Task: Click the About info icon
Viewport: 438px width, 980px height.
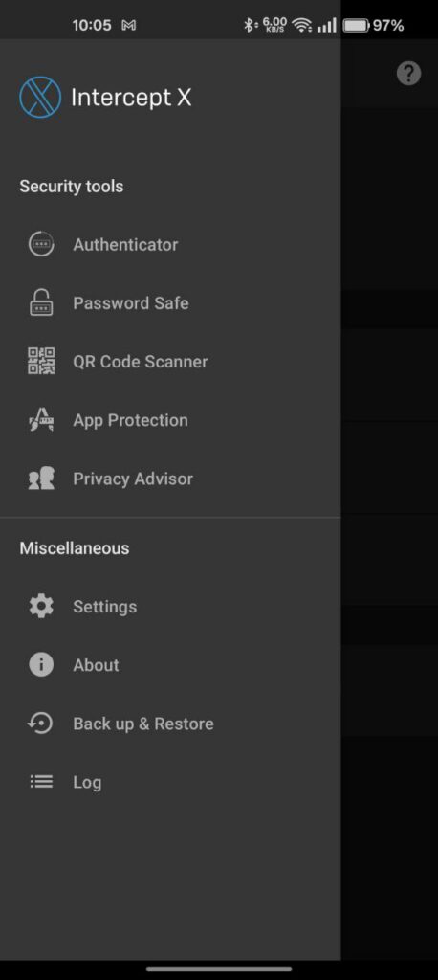Action: coord(41,665)
